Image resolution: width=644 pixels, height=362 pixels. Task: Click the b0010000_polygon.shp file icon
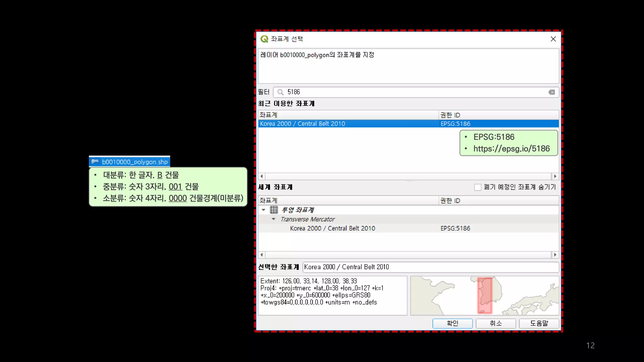(95, 162)
